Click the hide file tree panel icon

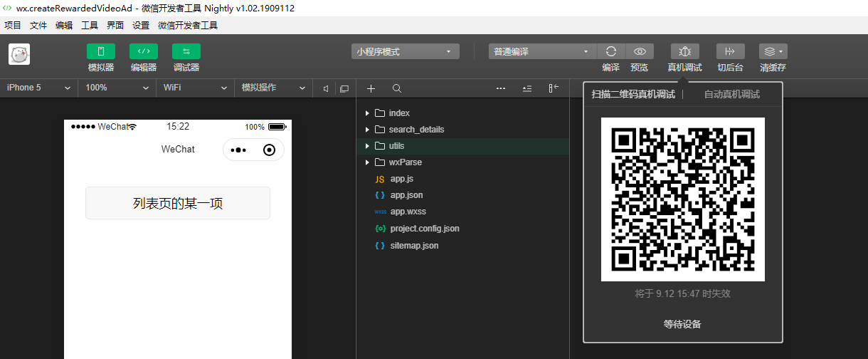tap(554, 88)
